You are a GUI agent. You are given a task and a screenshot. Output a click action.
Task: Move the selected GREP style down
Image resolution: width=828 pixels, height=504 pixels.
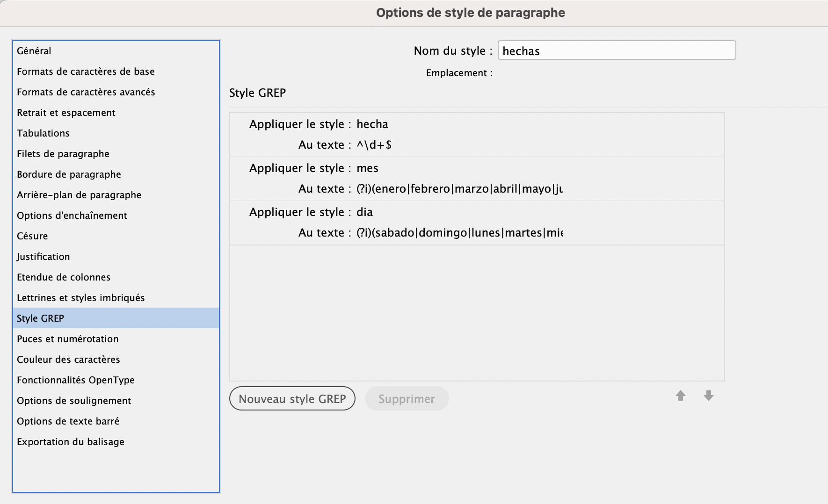coord(709,396)
